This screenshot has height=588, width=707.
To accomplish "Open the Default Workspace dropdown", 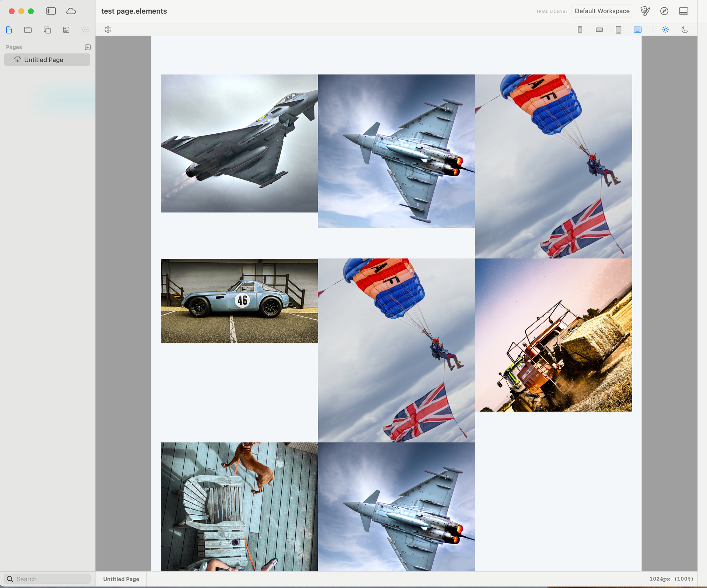I will 602,11.
